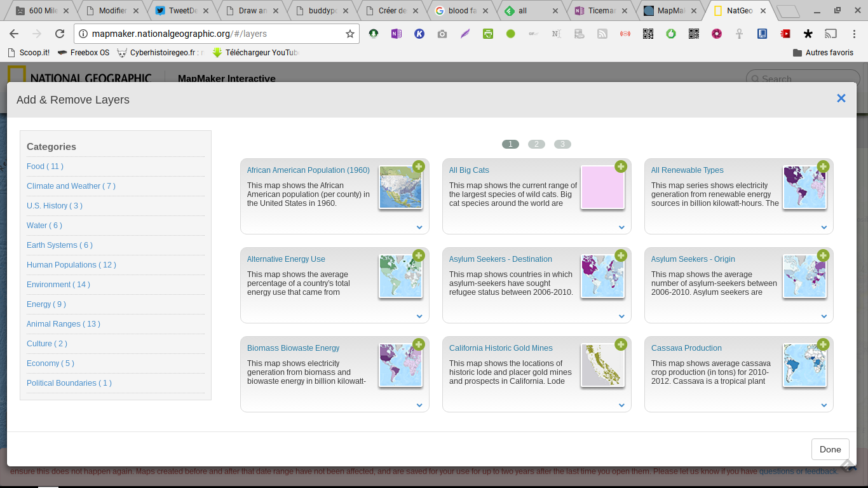Add the Asylum Seekers - Destination layer
This screenshot has width=868, height=488.
(620, 255)
